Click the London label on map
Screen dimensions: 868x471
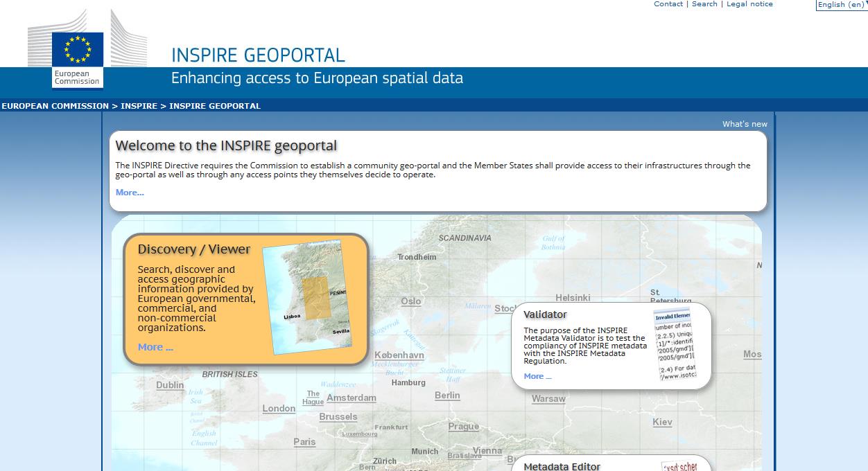click(x=279, y=409)
